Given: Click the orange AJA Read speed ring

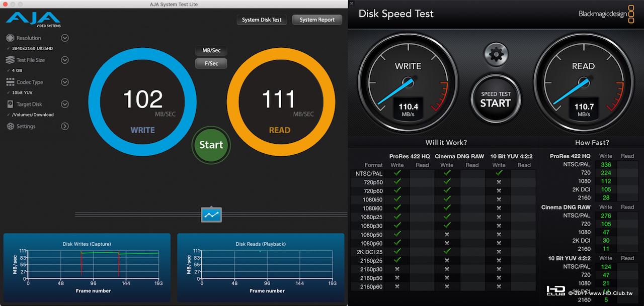Looking at the screenshot, I should [x=281, y=103].
